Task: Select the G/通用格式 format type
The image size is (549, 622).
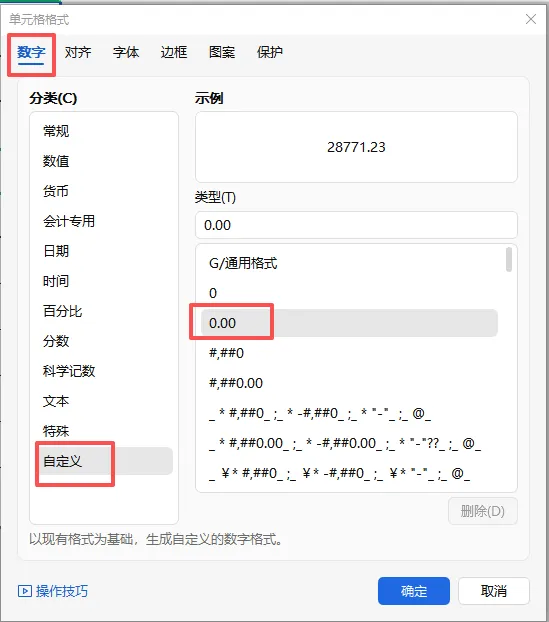Action: pos(349,263)
